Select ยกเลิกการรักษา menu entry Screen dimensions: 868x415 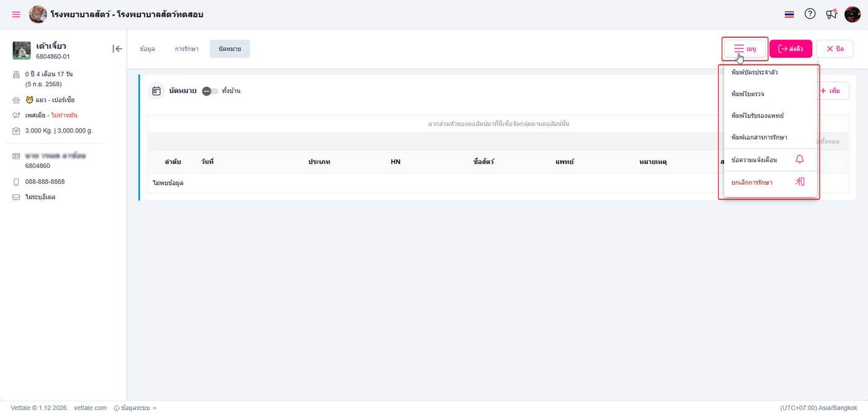click(x=771, y=183)
